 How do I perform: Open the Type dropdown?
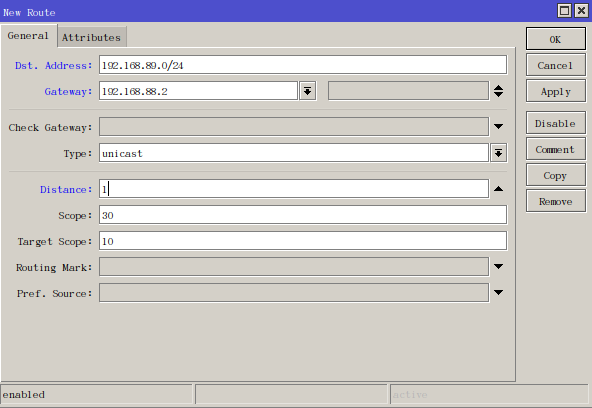coord(499,153)
